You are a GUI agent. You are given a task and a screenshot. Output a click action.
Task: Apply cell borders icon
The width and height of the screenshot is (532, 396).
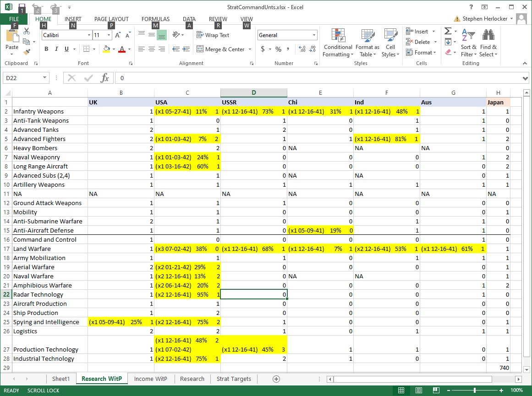[x=87, y=49]
